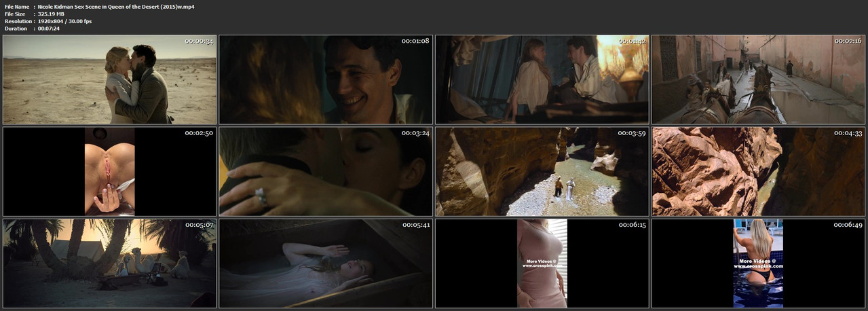
Task: Click the 00:05:07 timestamp text
Action: tap(199, 224)
